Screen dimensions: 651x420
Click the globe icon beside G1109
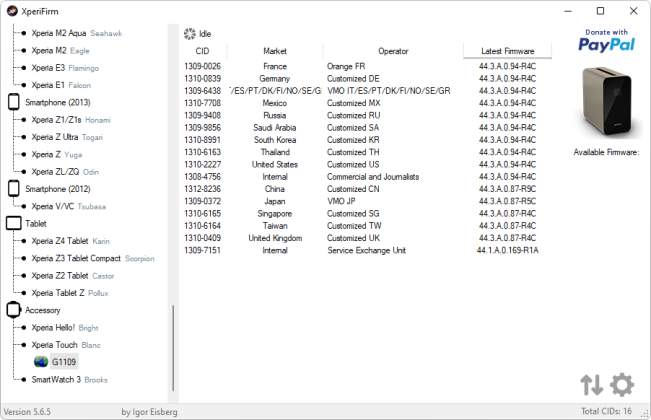point(41,362)
